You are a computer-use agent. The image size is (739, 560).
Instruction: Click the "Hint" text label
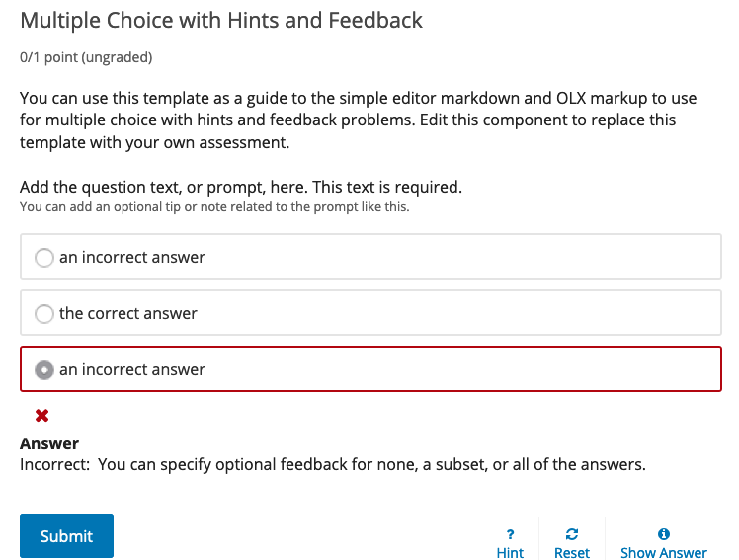[x=510, y=553]
